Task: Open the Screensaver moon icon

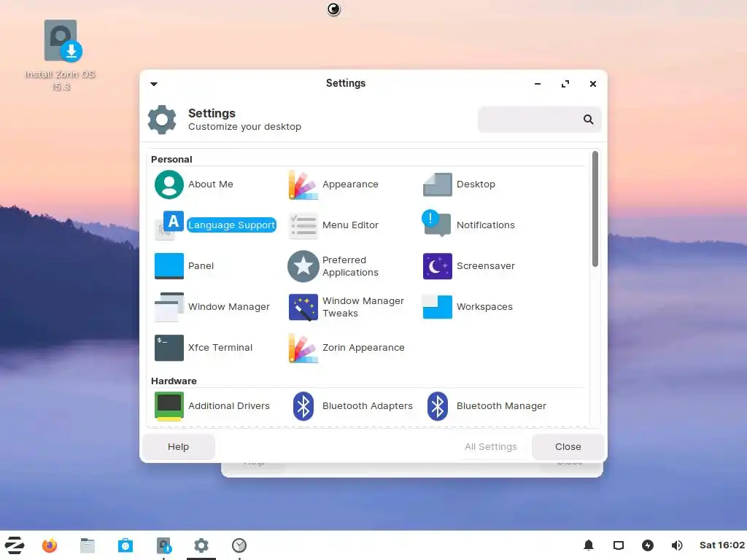Action: [438, 265]
